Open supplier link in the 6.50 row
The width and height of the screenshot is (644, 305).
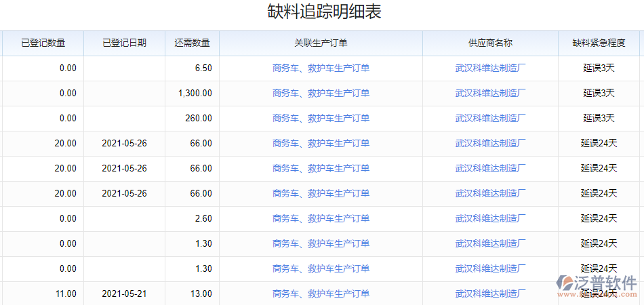(x=490, y=68)
